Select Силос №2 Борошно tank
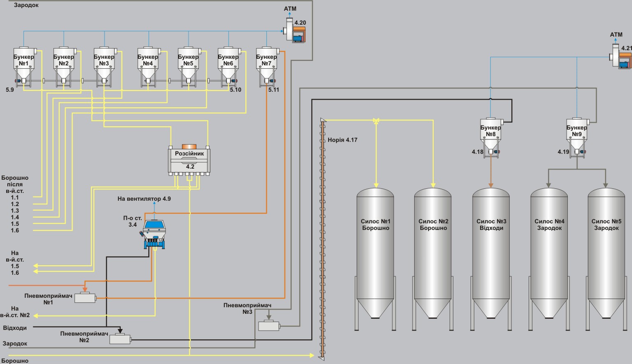The image size is (632, 364). (x=433, y=259)
